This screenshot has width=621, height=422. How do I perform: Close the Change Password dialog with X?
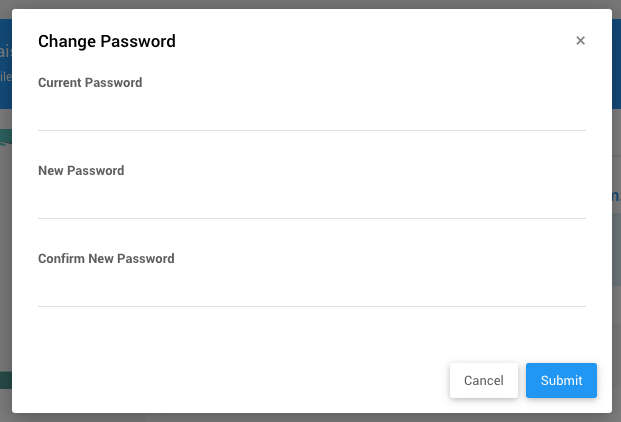[580, 41]
